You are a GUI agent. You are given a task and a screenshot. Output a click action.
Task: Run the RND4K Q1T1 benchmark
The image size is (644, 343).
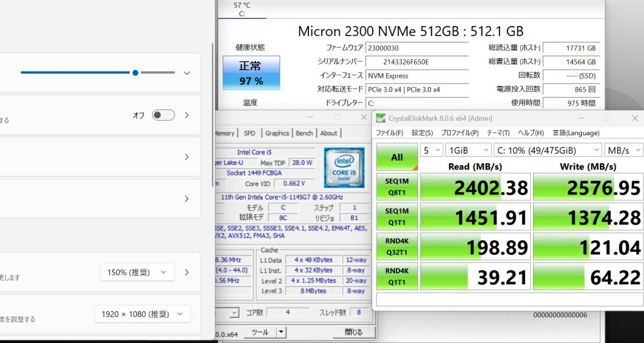(x=397, y=276)
